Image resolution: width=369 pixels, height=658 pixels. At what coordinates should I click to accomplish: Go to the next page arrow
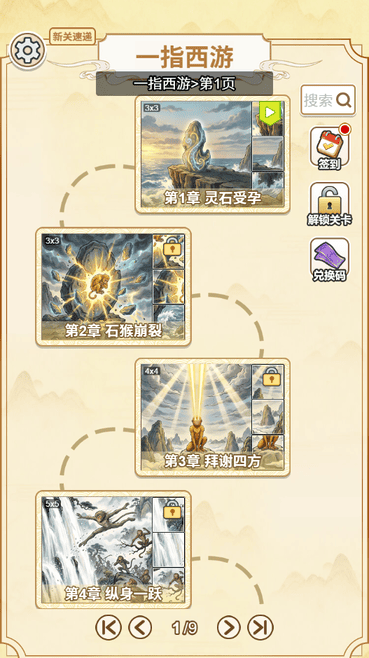point(229,628)
